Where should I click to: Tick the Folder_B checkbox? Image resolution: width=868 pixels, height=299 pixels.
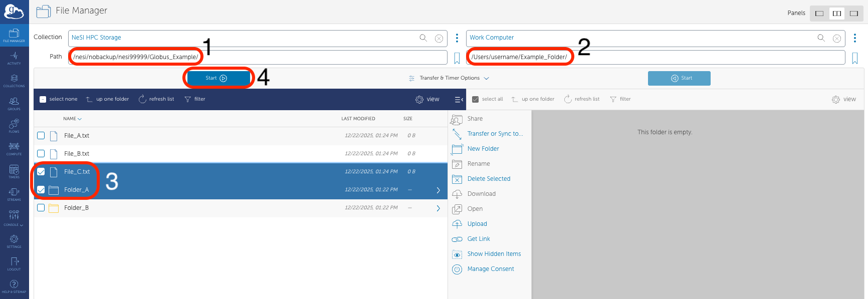tap(41, 208)
